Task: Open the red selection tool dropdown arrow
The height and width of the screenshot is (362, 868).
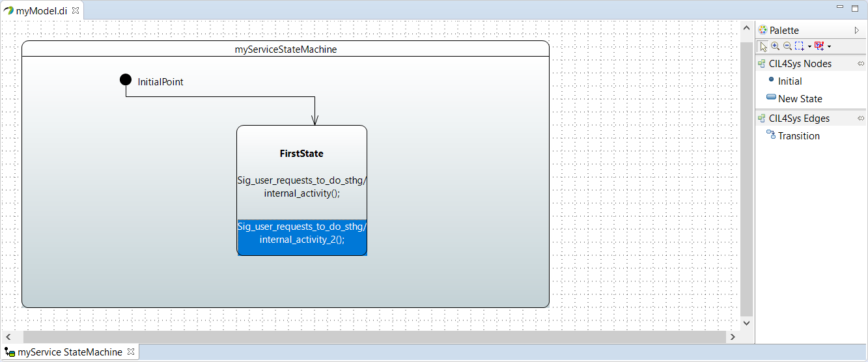Action: 829,47
